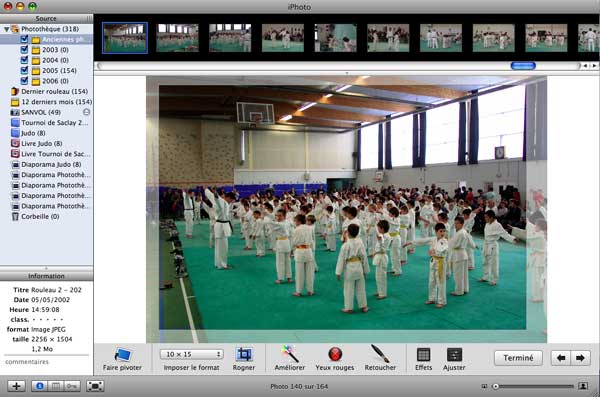Click the commentaires field
The width and height of the screenshot is (600, 397).
pyautogui.click(x=47, y=362)
